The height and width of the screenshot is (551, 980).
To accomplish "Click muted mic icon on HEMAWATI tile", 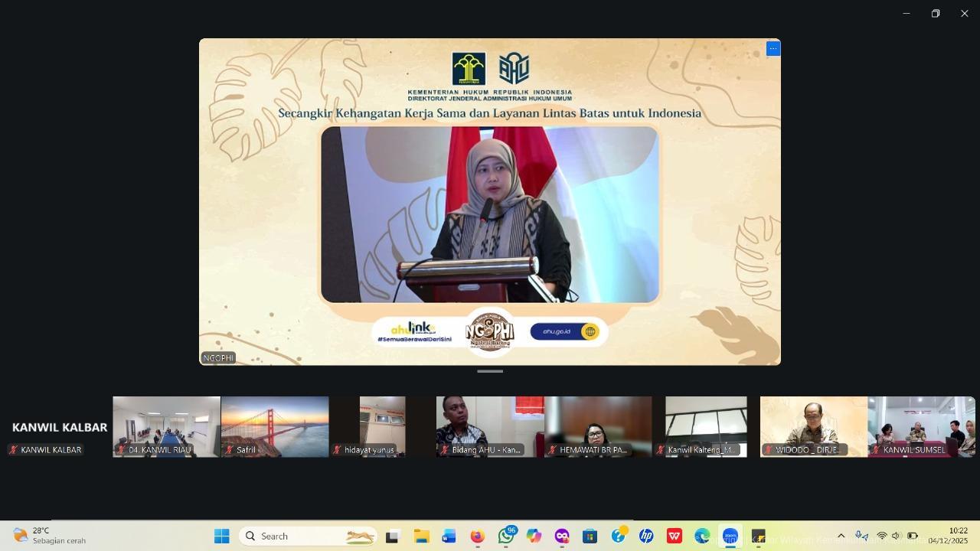I will [x=552, y=450].
